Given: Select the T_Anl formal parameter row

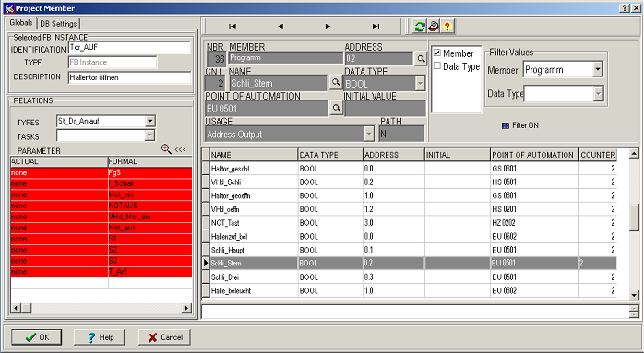Looking at the screenshot, I should point(149,272).
